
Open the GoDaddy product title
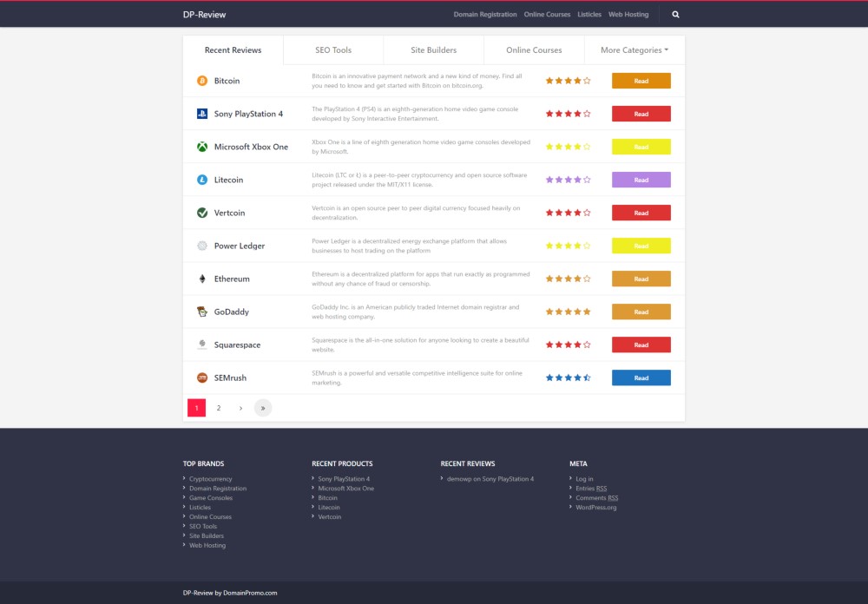click(x=232, y=312)
